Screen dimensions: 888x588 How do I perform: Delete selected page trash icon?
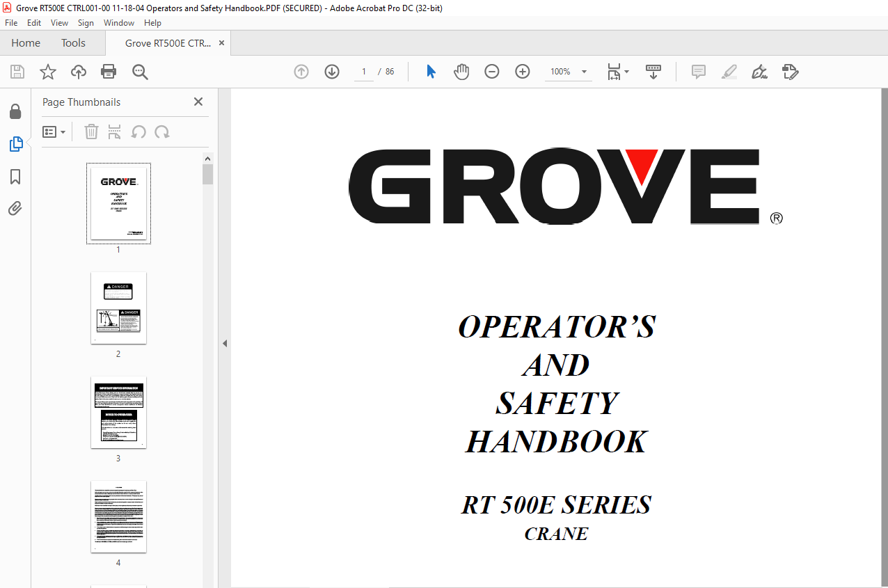[91, 132]
